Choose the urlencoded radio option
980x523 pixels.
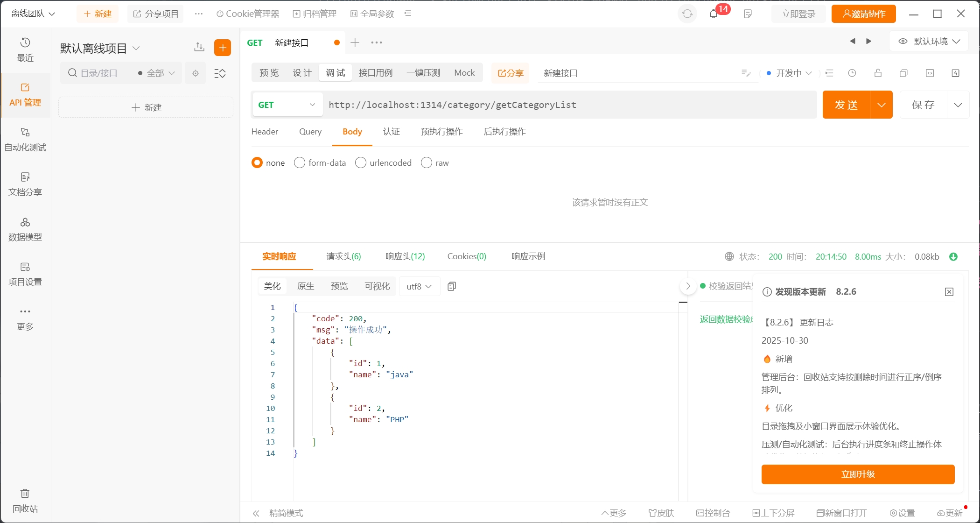click(361, 163)
